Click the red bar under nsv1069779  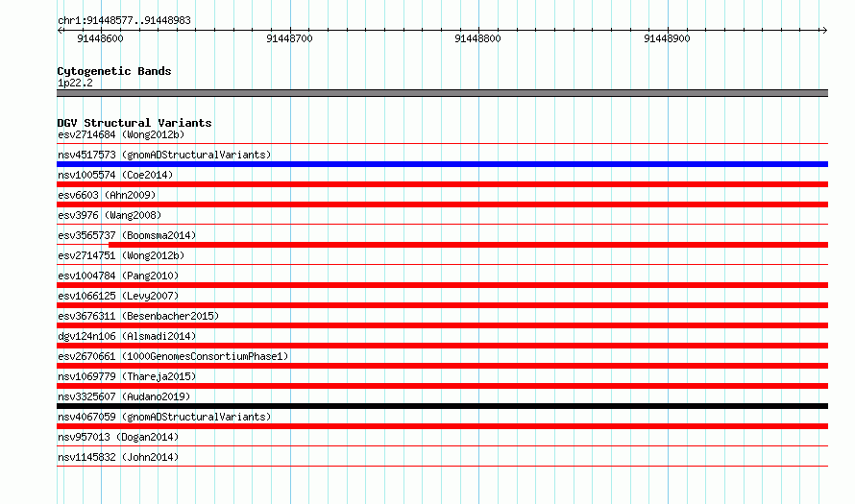coord(442,386)
